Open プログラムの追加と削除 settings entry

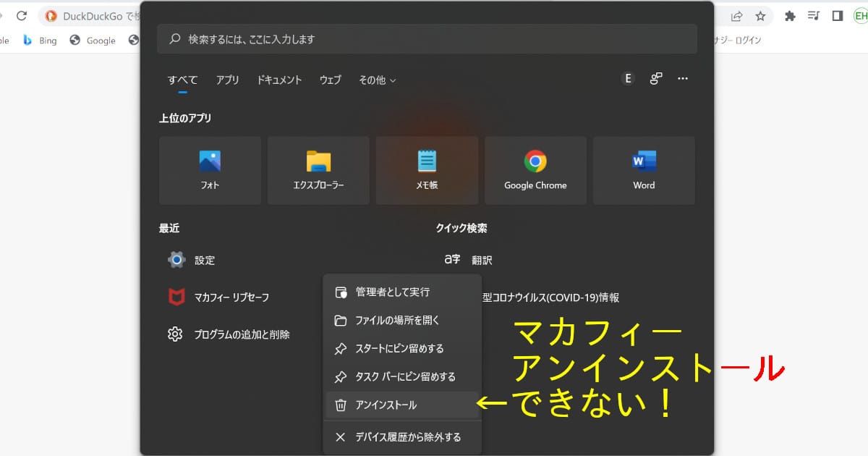click(x=242, y=334)
